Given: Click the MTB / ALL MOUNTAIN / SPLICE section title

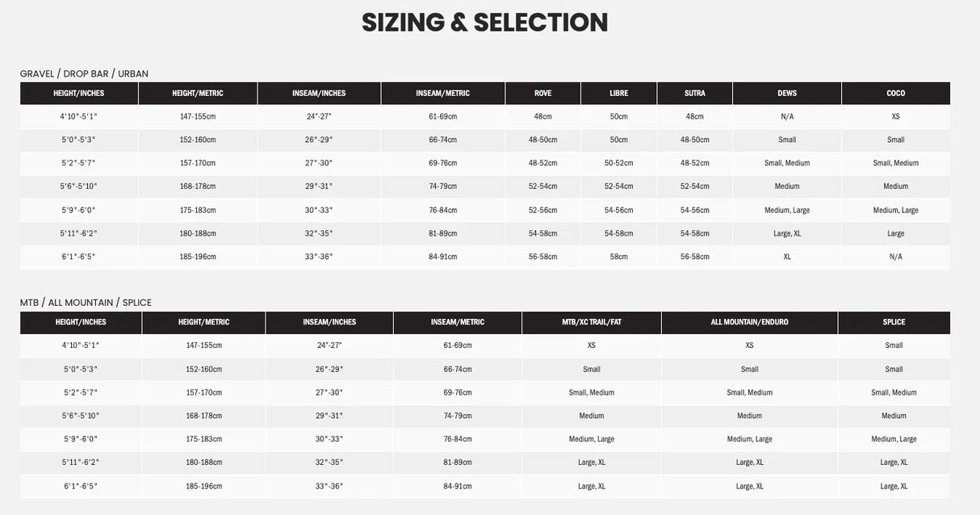Looking at the screenshot, I should [x=86, y=303].
